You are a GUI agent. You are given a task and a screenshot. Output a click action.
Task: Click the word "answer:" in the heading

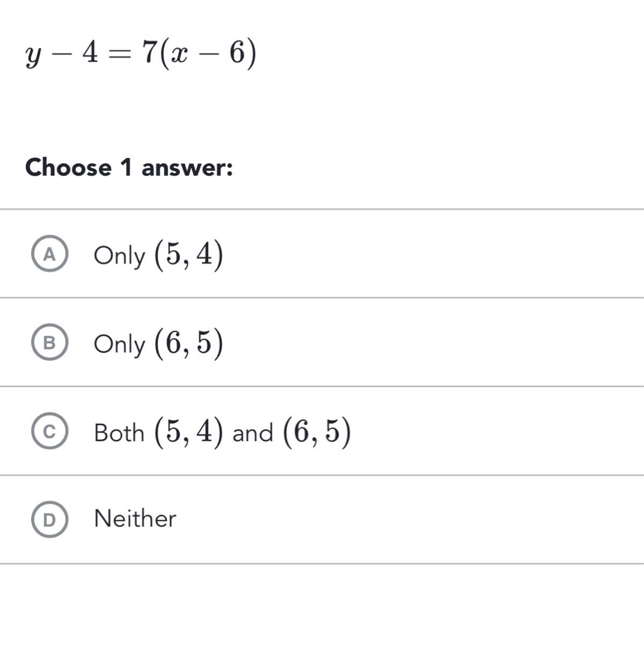coord(187,167)
